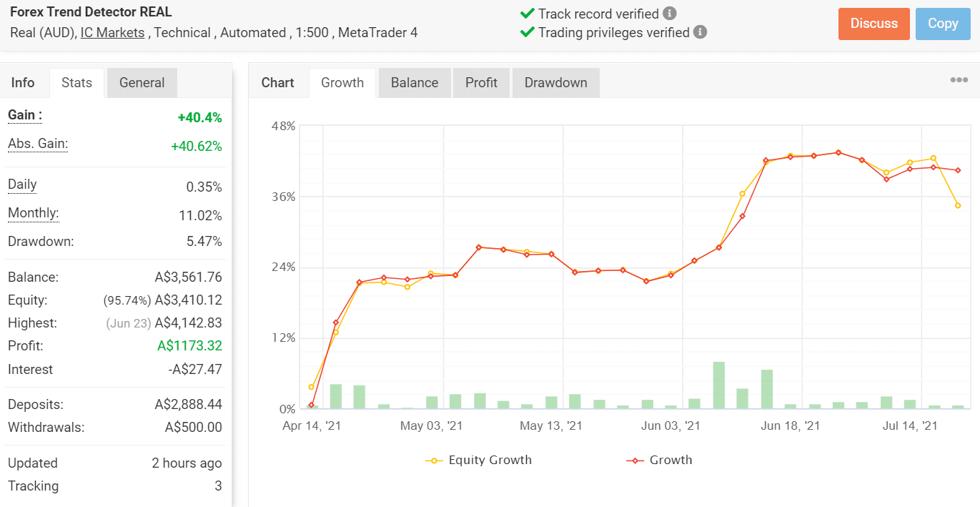Open the IC Markets broker link

[112, 32]
